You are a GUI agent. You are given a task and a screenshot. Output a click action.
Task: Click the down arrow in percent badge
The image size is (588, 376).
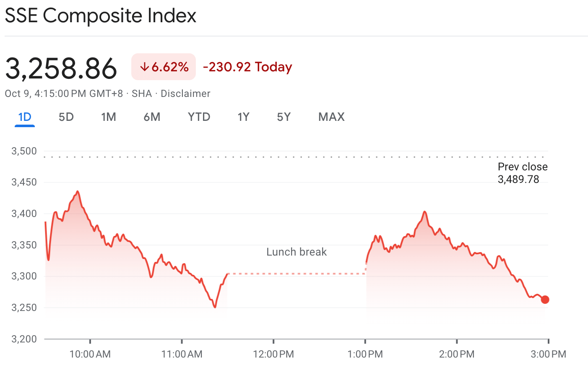click(144, 67)
